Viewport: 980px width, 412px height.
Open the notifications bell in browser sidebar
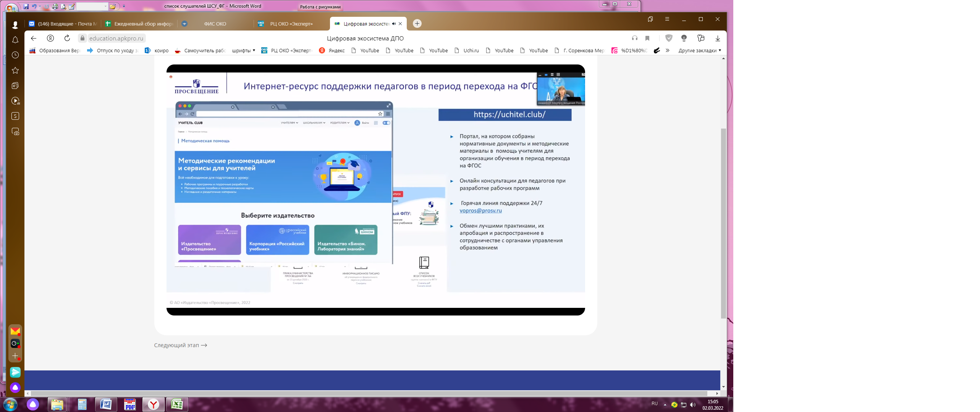coord(15,40)
